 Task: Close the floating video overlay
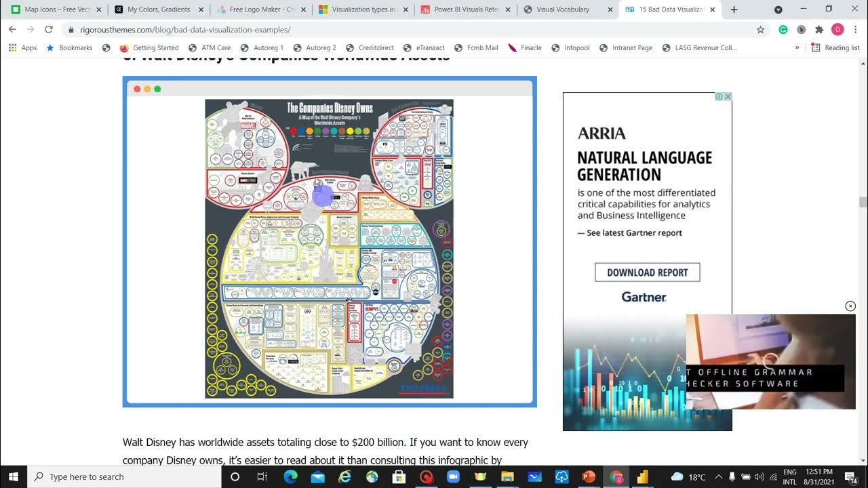pyautogui.click(x=850, y=306)
